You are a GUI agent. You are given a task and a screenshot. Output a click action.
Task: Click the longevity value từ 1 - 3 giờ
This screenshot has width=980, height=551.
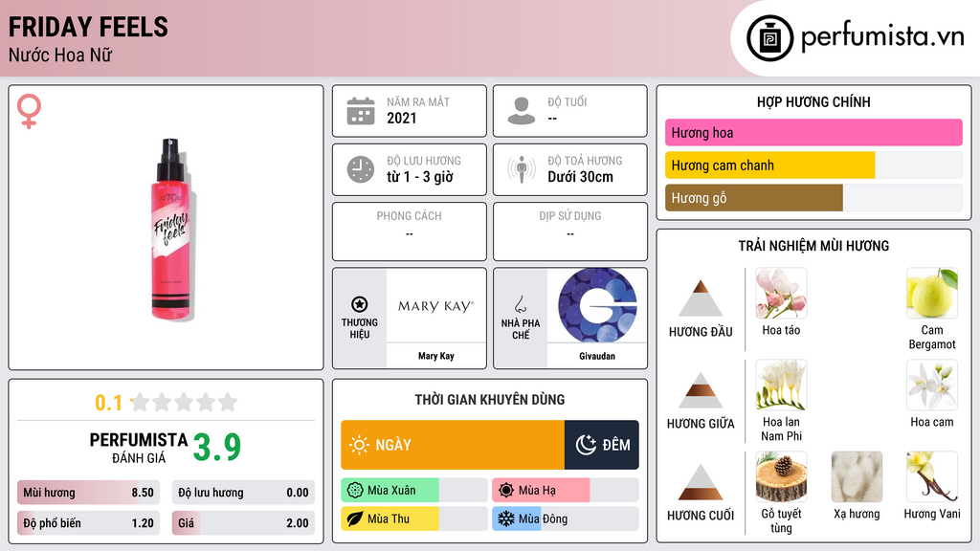(420, 177)
